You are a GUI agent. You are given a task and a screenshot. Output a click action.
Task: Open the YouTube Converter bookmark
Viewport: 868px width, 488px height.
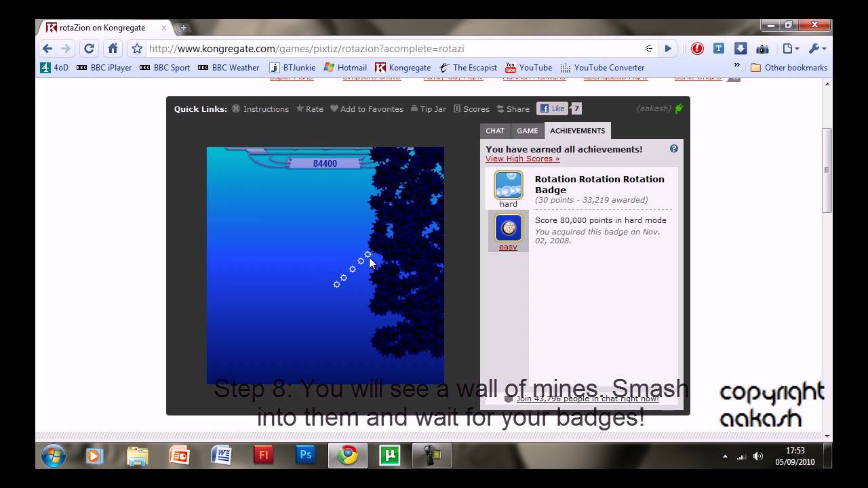pyautogui.click(x=601, y=68)
